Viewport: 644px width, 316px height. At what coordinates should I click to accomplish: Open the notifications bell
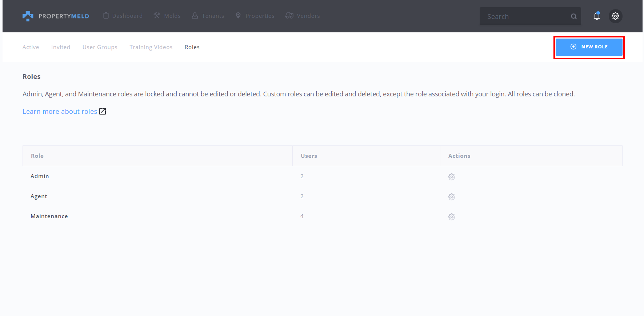(x=597, y=16)
